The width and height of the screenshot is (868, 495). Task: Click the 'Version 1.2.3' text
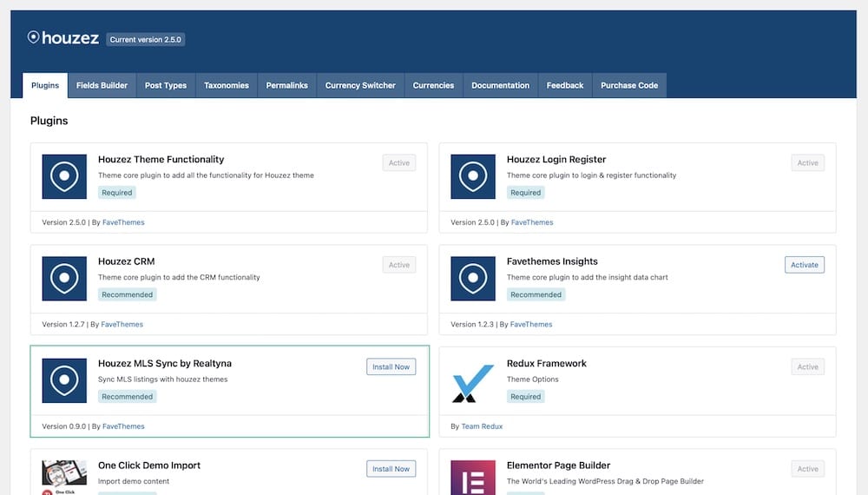[472, 324]
